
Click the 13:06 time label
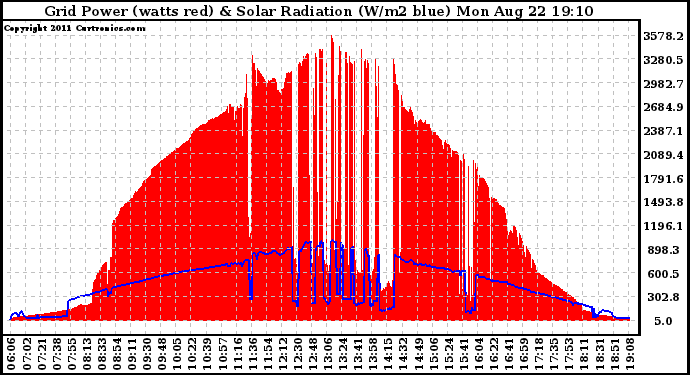(x=327, y=354)
